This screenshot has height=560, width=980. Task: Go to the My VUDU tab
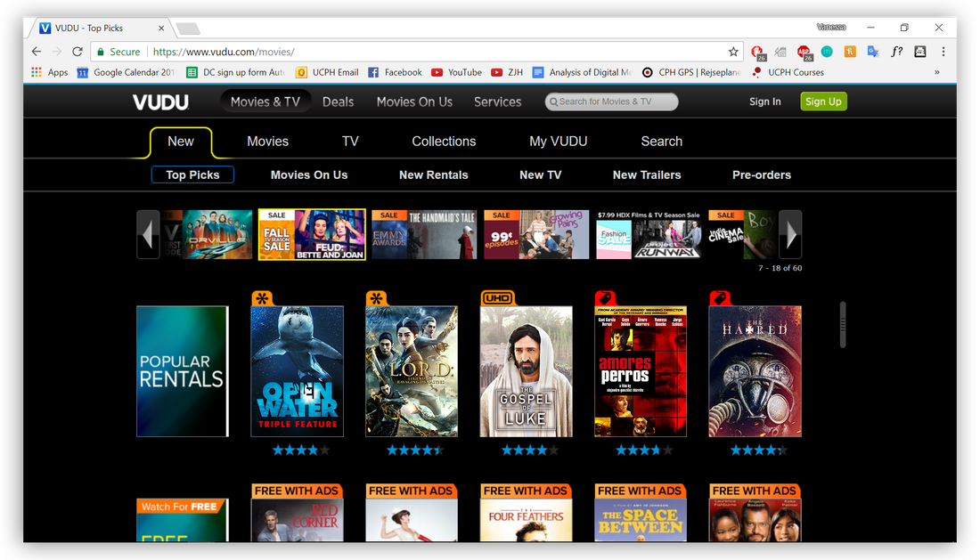click(558, 142)
